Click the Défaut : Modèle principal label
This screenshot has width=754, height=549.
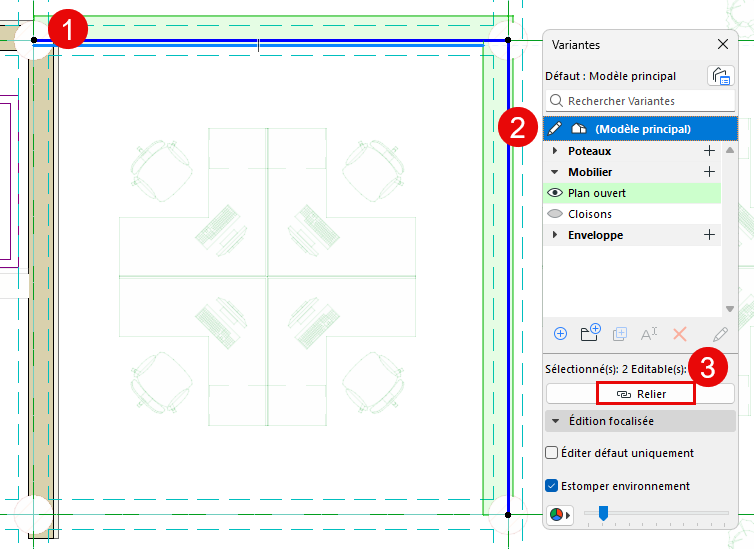coord(610,76)
